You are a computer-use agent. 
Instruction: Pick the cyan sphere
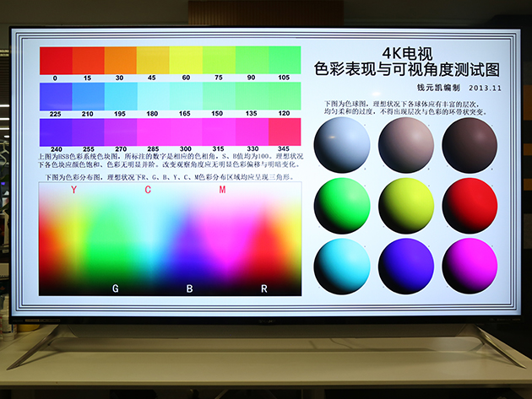[x=342, y=266]
